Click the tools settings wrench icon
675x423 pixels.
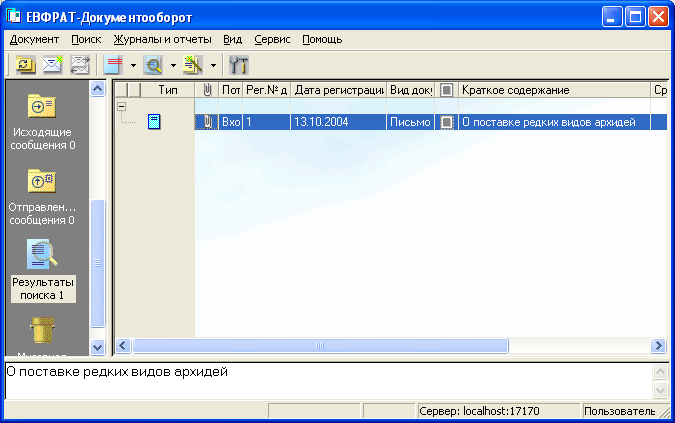(x=238, y=65)
